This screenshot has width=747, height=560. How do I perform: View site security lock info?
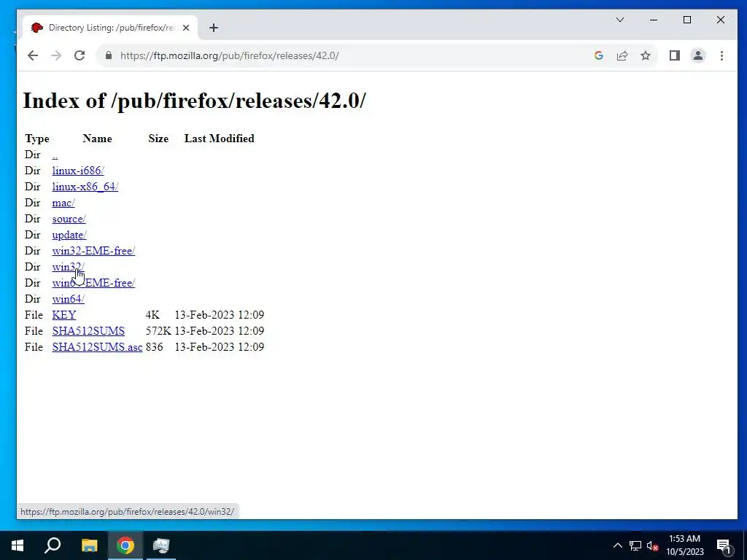[109, 55]
